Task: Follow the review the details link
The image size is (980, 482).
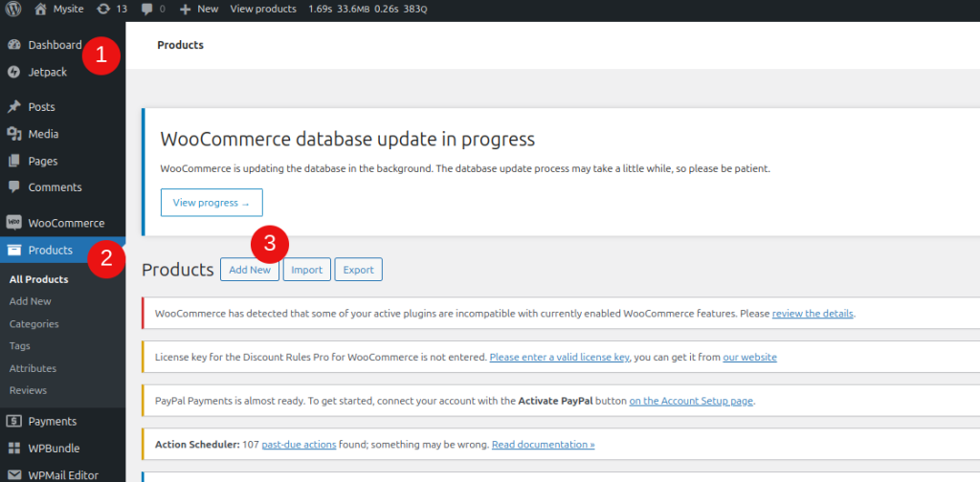Action: tap(813, 314)
